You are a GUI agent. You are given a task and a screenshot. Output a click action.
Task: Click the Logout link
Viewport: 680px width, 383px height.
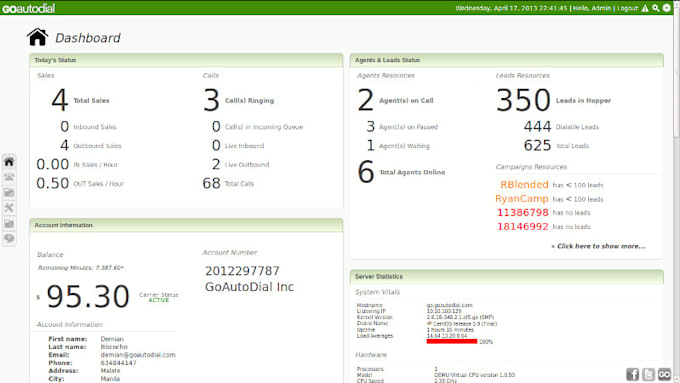pyautogui.click(x=627, y=8)
